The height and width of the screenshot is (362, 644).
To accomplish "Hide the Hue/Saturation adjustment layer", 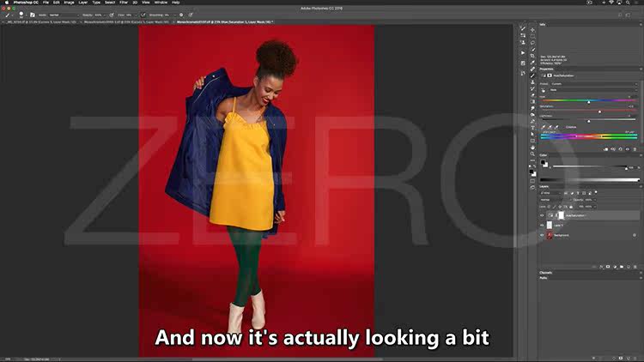I will pyautogui.click(x=542, y=215).
